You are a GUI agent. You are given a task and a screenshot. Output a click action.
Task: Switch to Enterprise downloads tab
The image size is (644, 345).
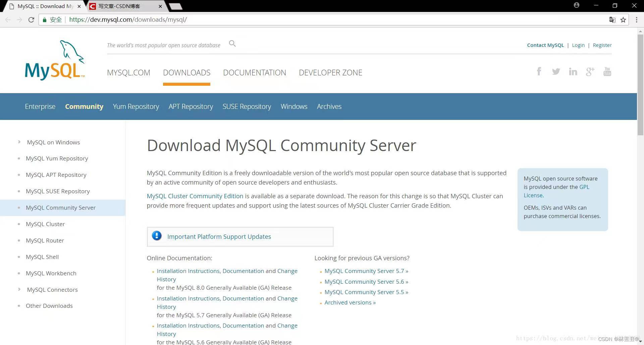point(40,107)
